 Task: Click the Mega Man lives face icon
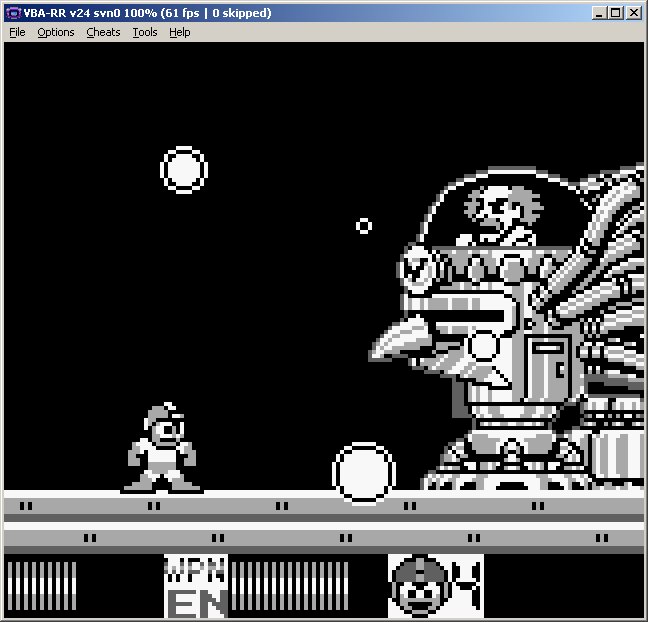(x=419, y=587)
